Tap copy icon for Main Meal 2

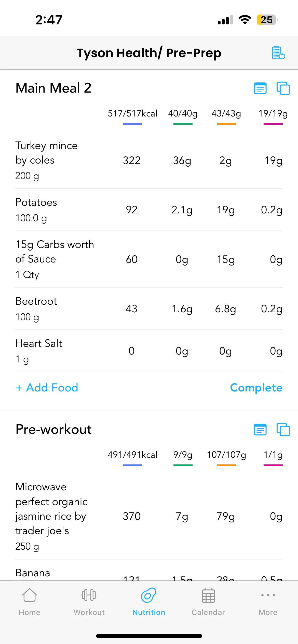pyautogui.click(x=283, y=88)
